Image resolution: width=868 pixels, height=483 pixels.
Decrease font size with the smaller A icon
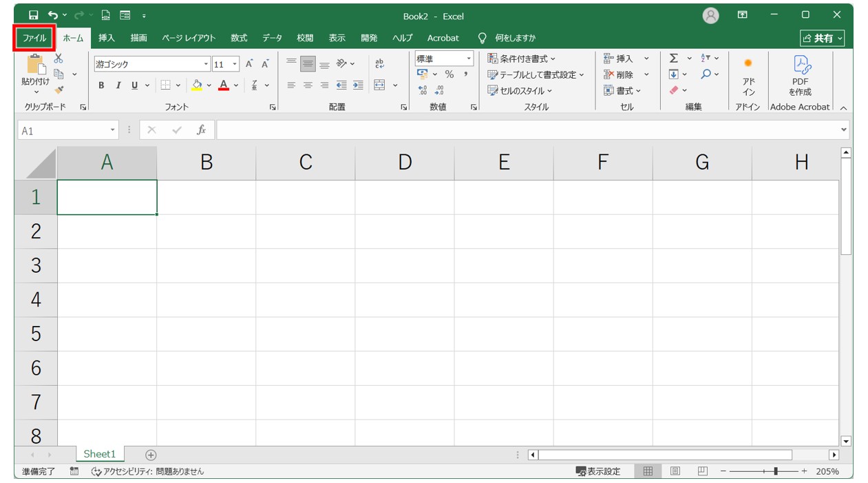tap(265, 64)
